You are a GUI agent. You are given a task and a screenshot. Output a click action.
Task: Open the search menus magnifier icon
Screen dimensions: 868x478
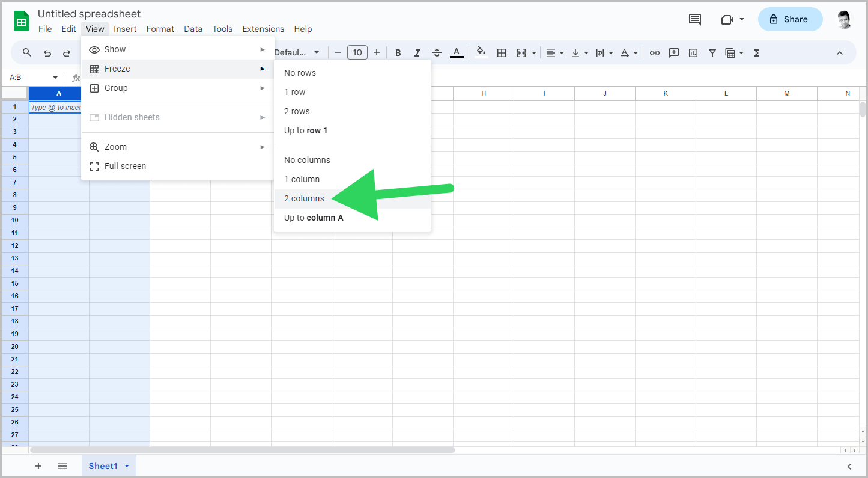[x=27, y=53]
